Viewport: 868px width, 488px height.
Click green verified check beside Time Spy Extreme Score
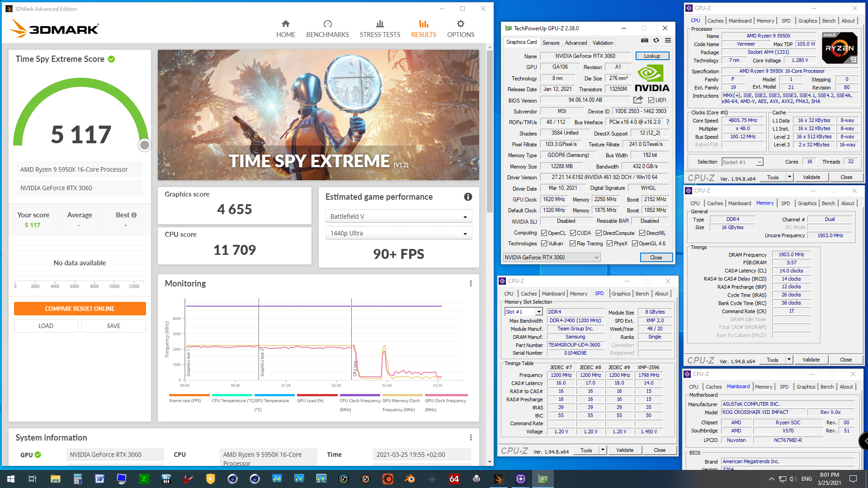[x=111, y=59]
